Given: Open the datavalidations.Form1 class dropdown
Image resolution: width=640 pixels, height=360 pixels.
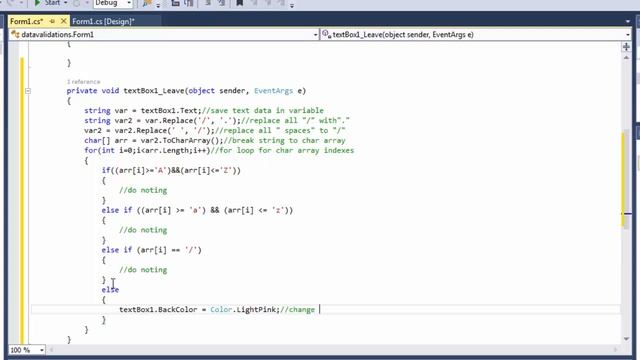Looking at the screenshot, I should (315, 35).
